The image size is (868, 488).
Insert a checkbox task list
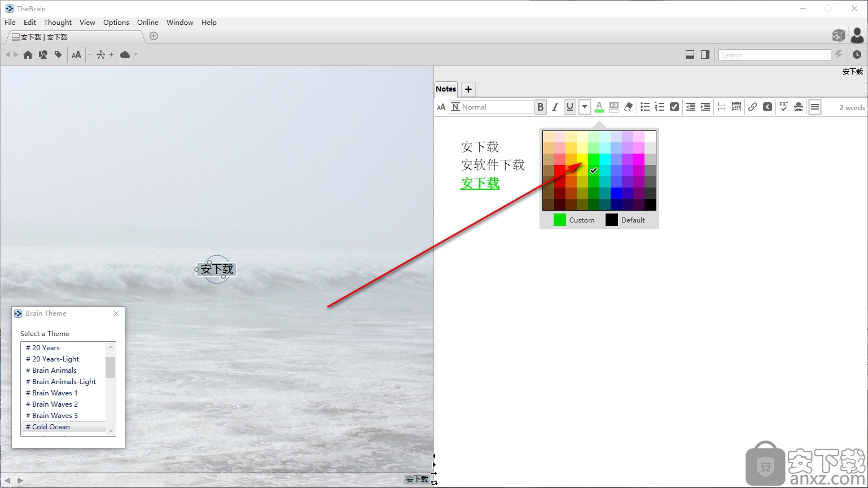pos(674,107)
